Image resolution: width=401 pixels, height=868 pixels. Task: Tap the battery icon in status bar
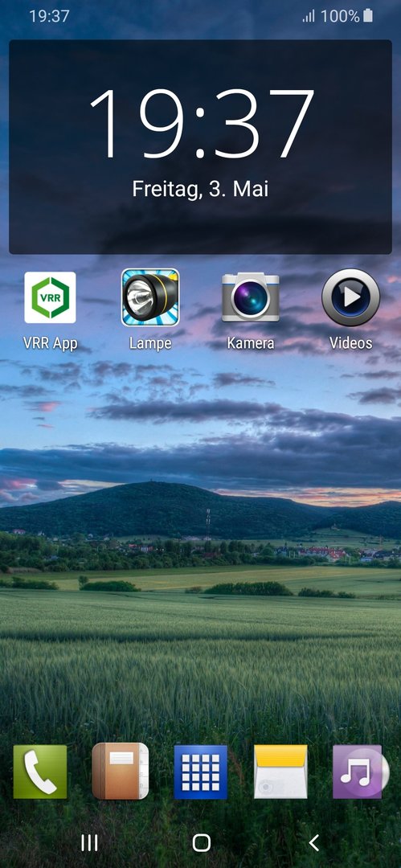(368, 16)
